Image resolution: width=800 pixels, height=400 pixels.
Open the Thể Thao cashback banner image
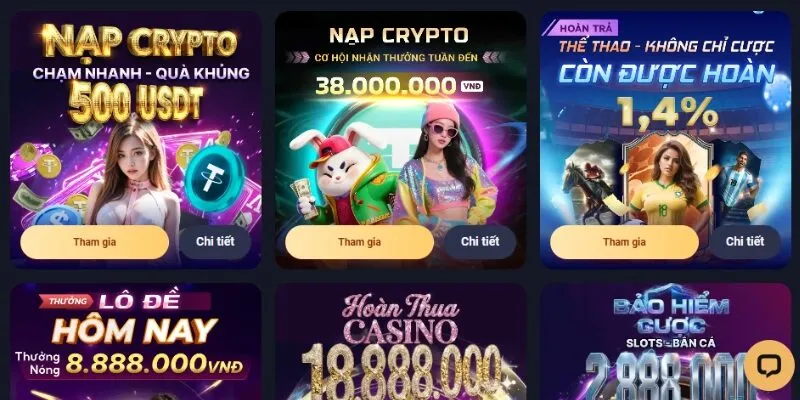click(x=665, y=118)
